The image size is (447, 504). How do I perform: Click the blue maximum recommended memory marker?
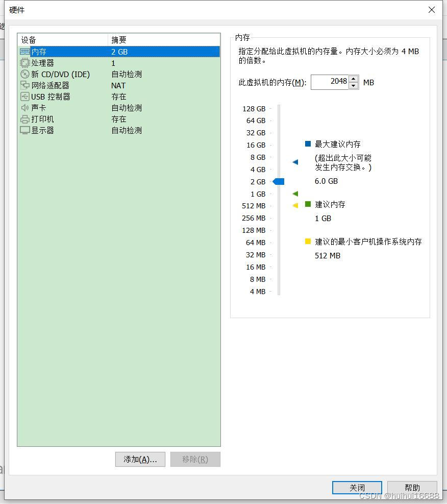[x=295, y=162]
